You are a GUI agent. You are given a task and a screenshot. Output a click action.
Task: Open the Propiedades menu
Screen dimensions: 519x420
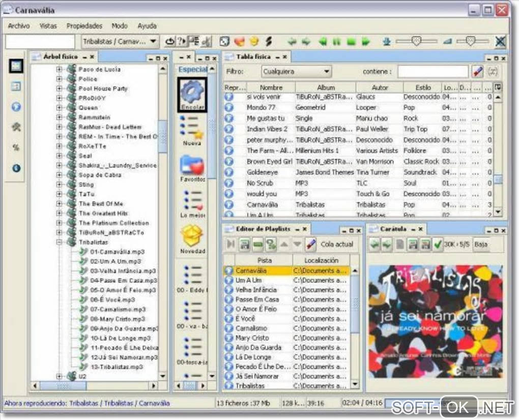pyautogui.click(x=84, y=26)
